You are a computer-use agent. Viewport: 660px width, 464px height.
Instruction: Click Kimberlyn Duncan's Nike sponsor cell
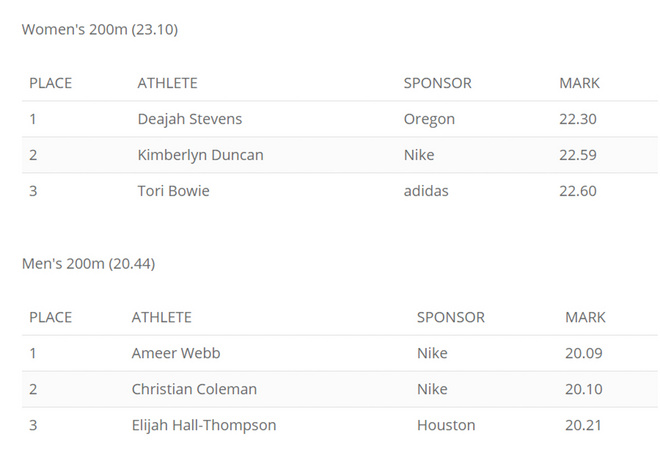tap(420, 155)
